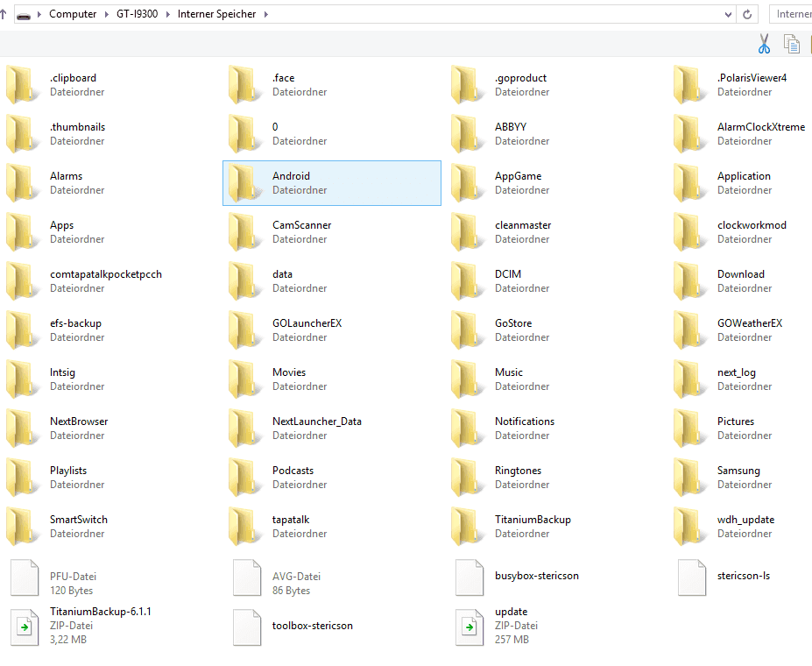Click the wdh_update folder name
The image size is (812, 666).
[x=745, y=520]
